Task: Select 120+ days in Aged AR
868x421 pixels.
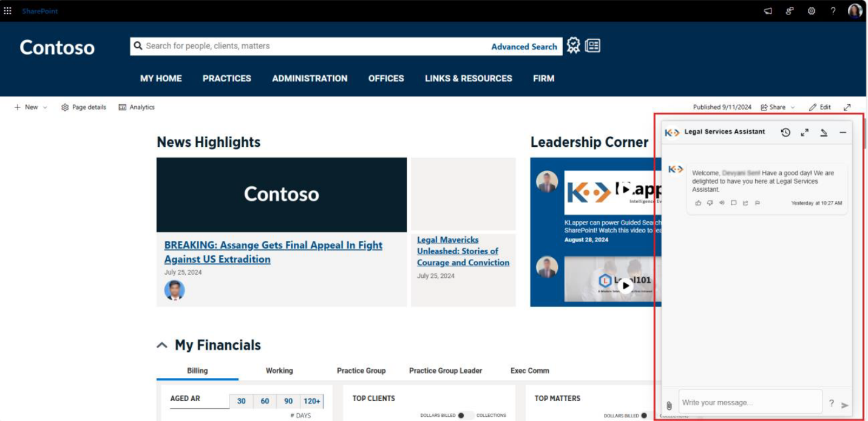Action: coord(312,401)
